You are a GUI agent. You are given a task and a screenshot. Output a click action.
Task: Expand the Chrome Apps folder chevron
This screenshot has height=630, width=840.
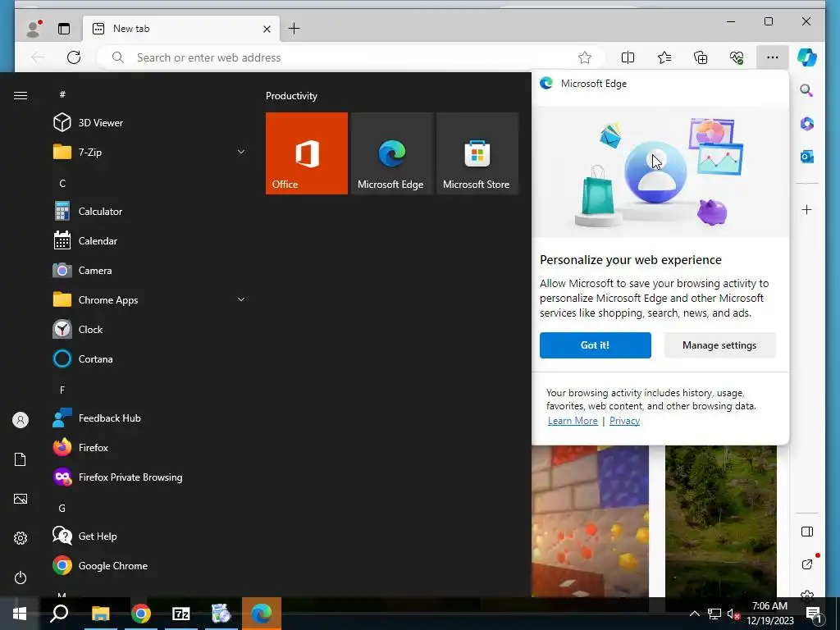tap(241, 299)
